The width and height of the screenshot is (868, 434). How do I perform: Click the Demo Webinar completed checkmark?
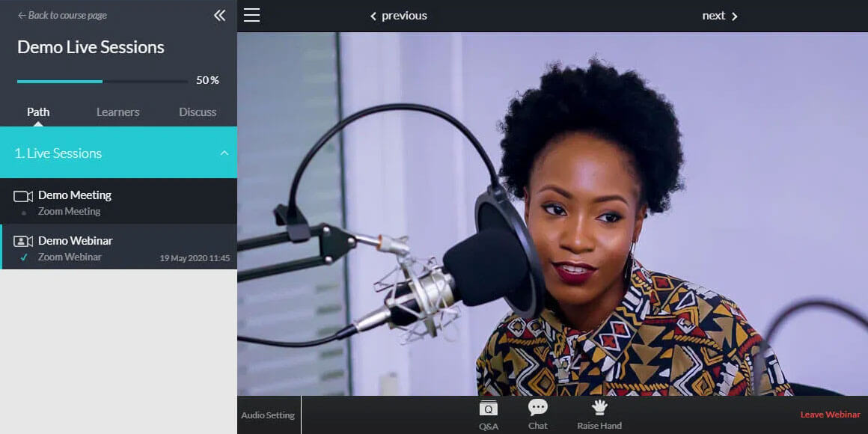click(x=24, y=257)
